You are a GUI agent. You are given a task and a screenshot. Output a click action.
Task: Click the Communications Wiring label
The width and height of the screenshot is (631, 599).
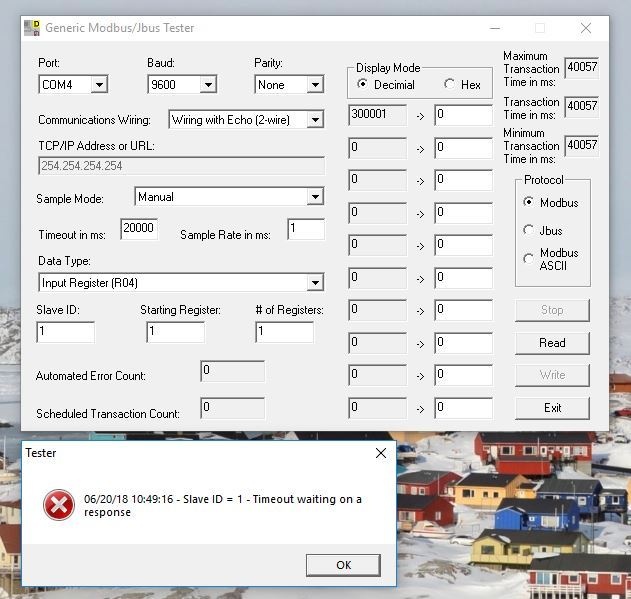94,120
